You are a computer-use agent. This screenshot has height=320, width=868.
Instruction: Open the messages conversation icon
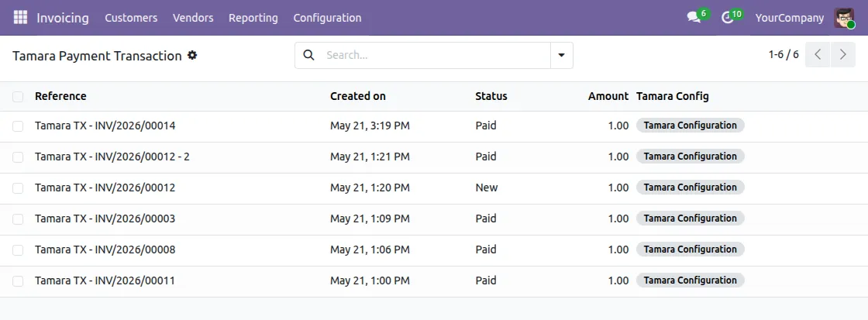point(694,18)
